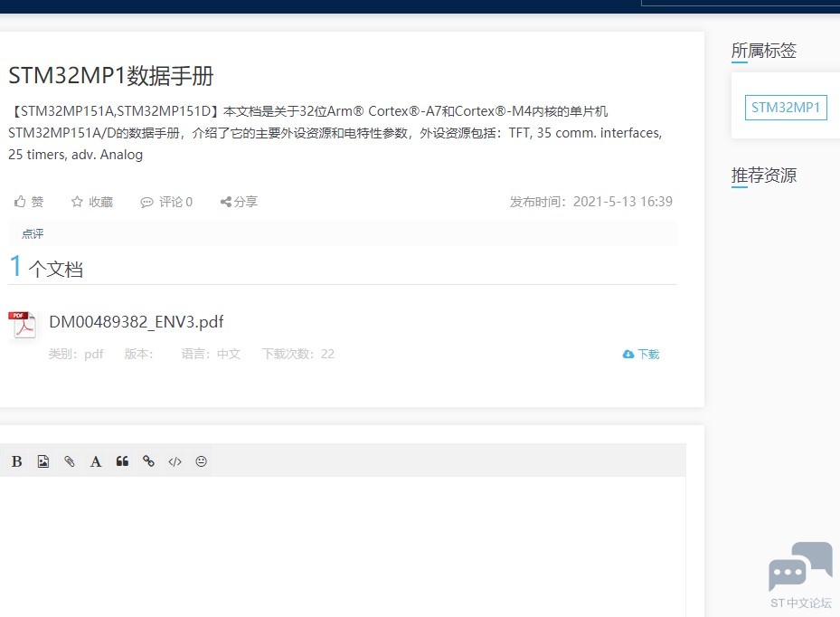840x617 pixels.
Task: Open ST中文论坛 chat bubble
Action: pyautogui.click(x=801, y=574)
